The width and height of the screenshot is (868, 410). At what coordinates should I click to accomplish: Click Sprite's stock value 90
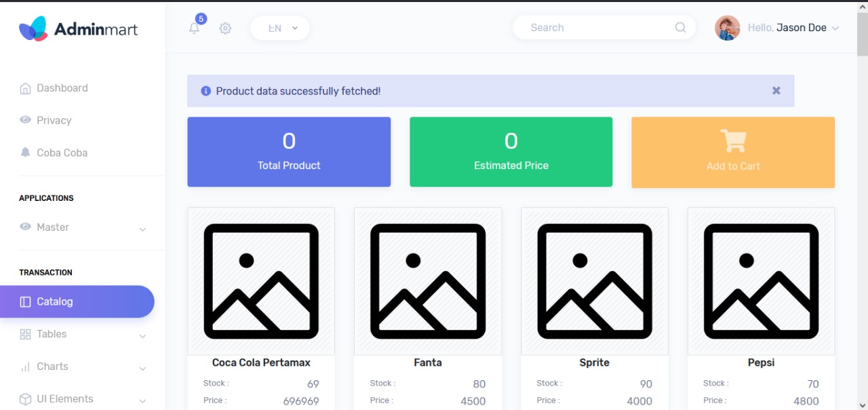click(646, 384)
